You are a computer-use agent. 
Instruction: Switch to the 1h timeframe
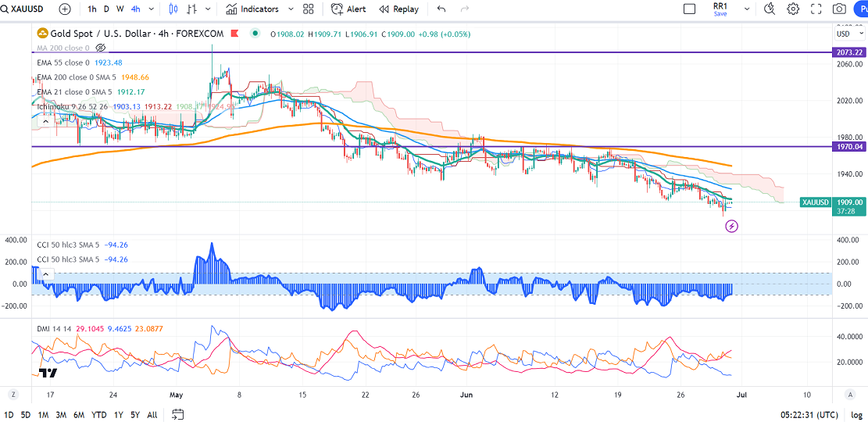[92, 9]
